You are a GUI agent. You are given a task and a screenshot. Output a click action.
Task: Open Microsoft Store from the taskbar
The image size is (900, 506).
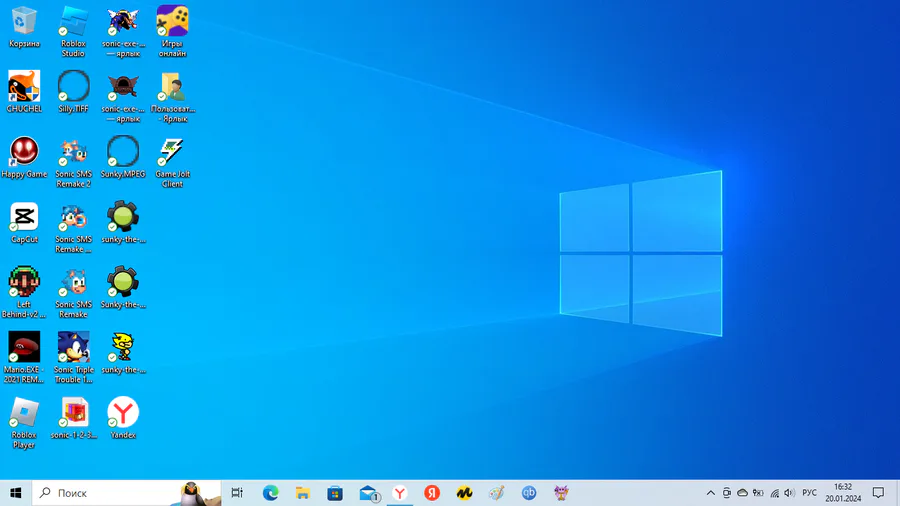click(335, 493)
